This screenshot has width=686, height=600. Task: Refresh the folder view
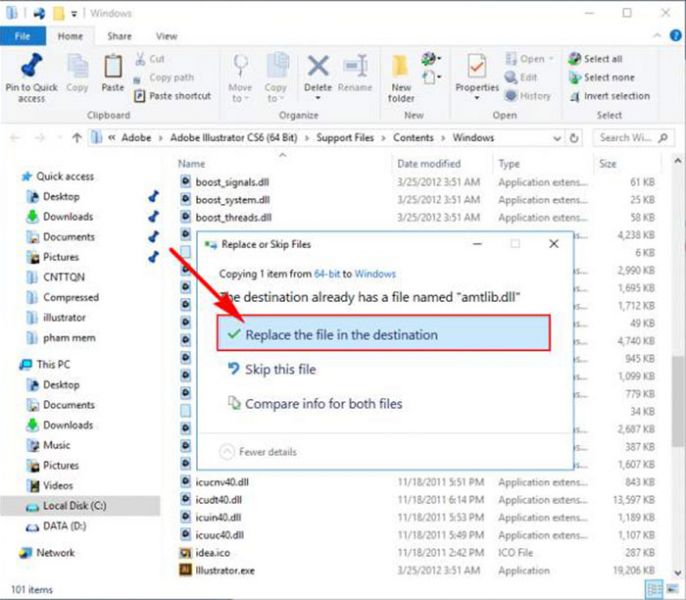(574, 138)
